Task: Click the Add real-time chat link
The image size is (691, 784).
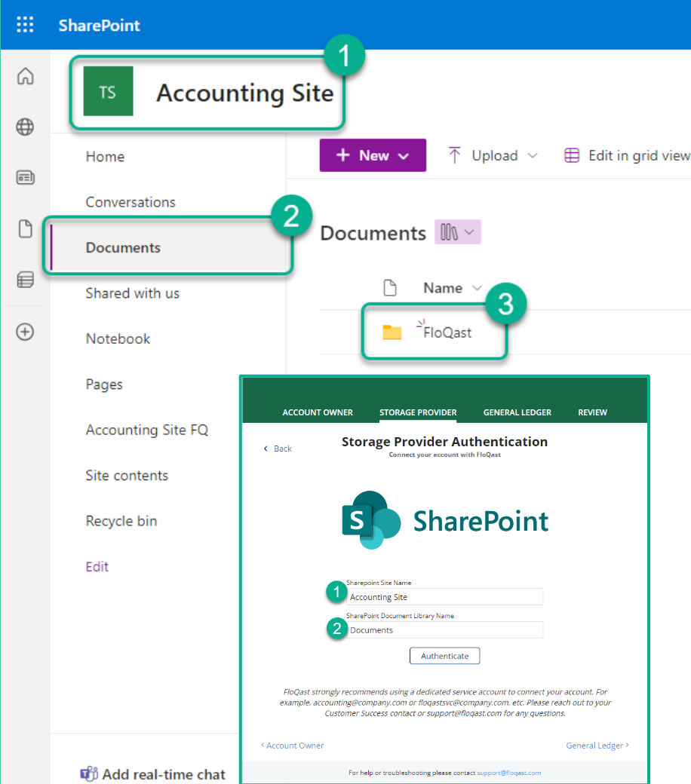Action: pos(164,774)
